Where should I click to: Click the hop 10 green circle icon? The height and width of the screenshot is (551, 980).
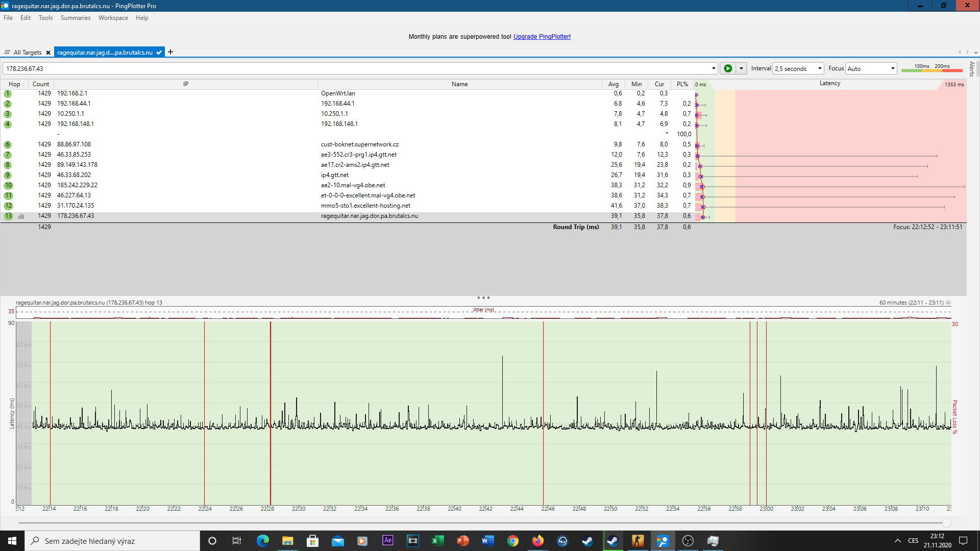(x=8, y=186)
